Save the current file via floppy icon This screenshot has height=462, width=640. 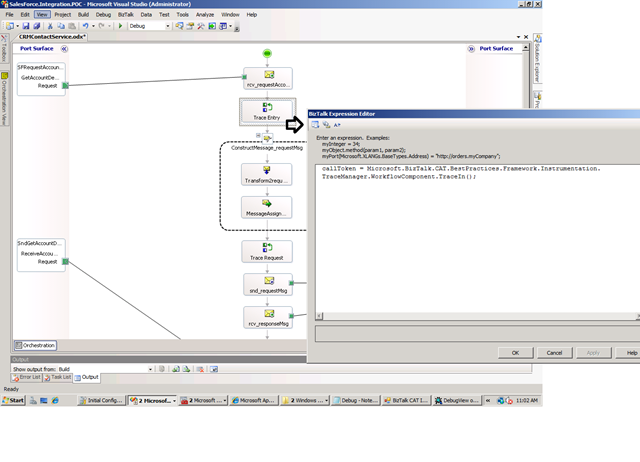[26, 26]
